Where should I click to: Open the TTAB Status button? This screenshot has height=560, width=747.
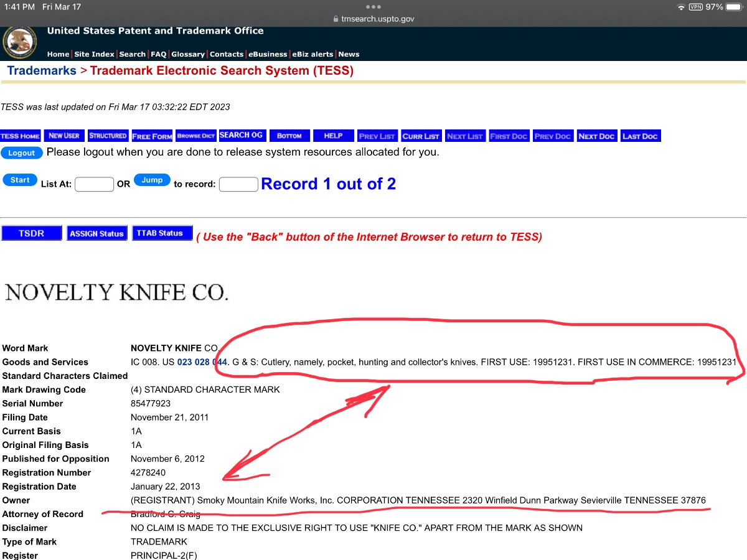[162, 233]
